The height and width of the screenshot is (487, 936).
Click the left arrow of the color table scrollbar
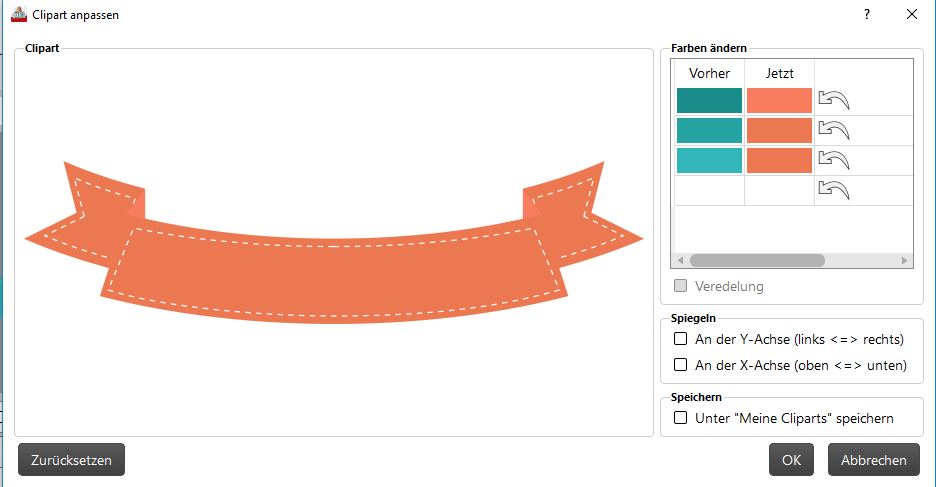[682, 260]
